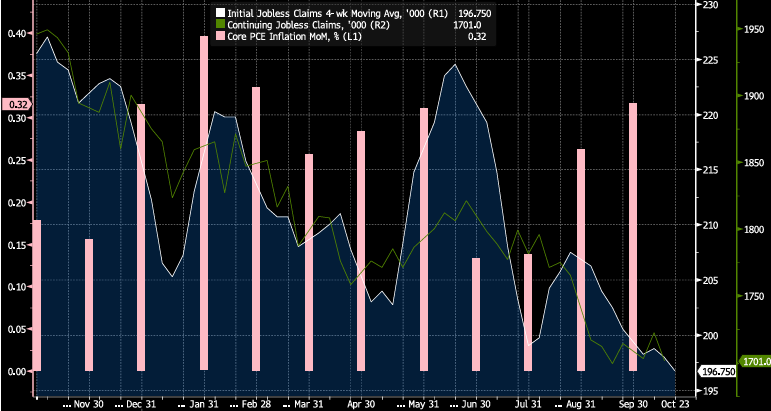
Task: Click the white Initial Jobless Claims legend swatch
Action: pos(220,12)
